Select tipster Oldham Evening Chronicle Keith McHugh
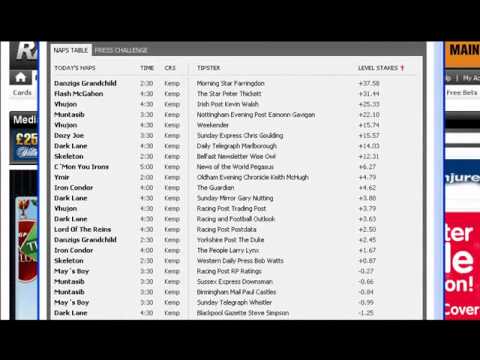The width and height of the screenshot is (480, 360). [253, 177]
